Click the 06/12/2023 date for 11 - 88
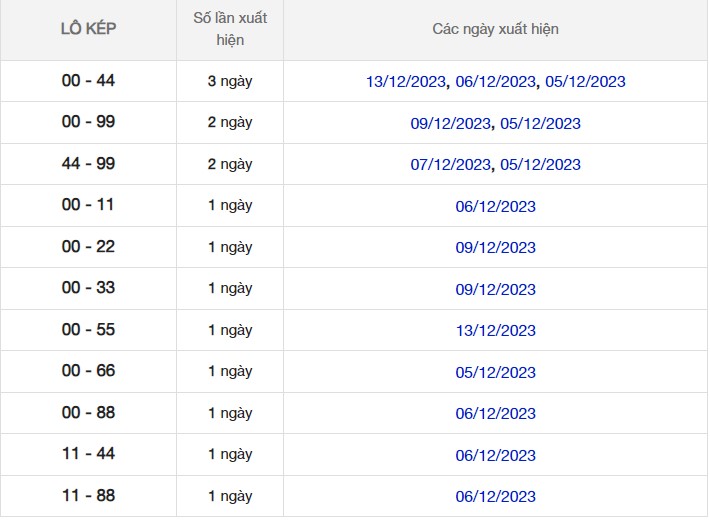 496,497
